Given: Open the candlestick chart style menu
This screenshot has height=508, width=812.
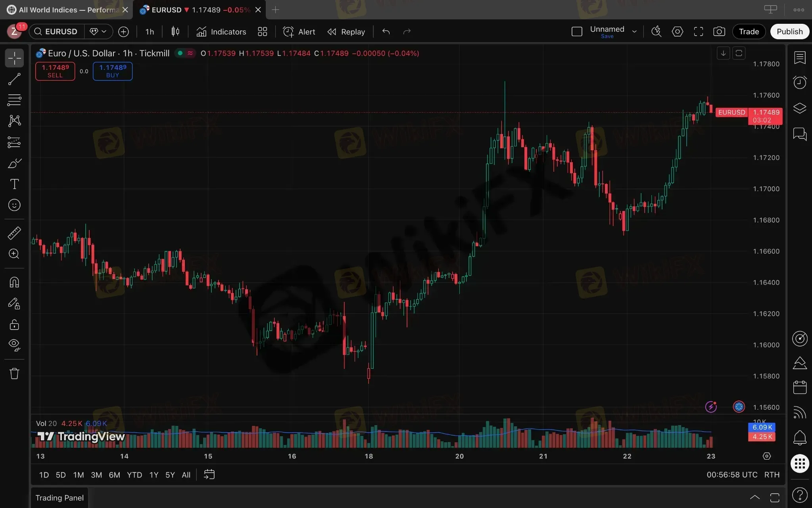Looking at the screenshot, I should (175, 32).
